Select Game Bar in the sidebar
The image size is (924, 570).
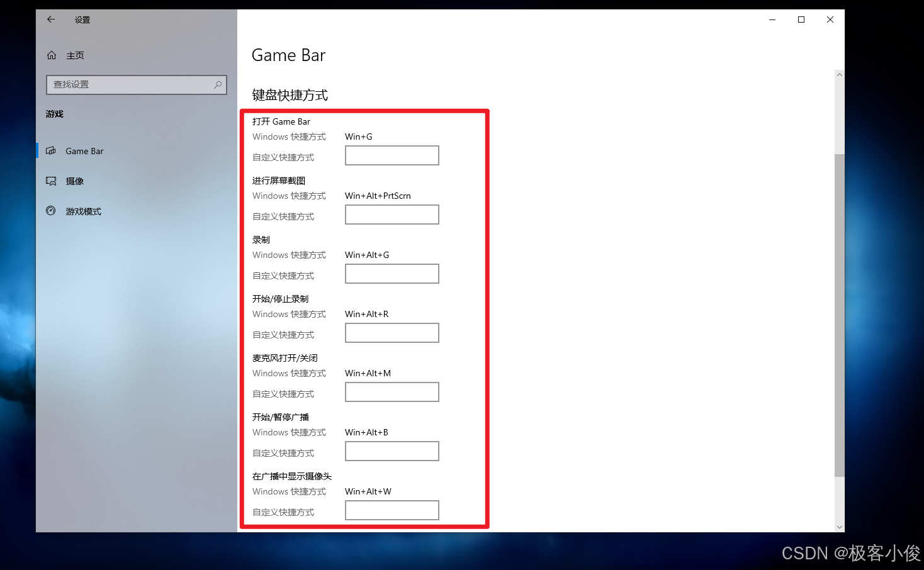pos(137,151)
